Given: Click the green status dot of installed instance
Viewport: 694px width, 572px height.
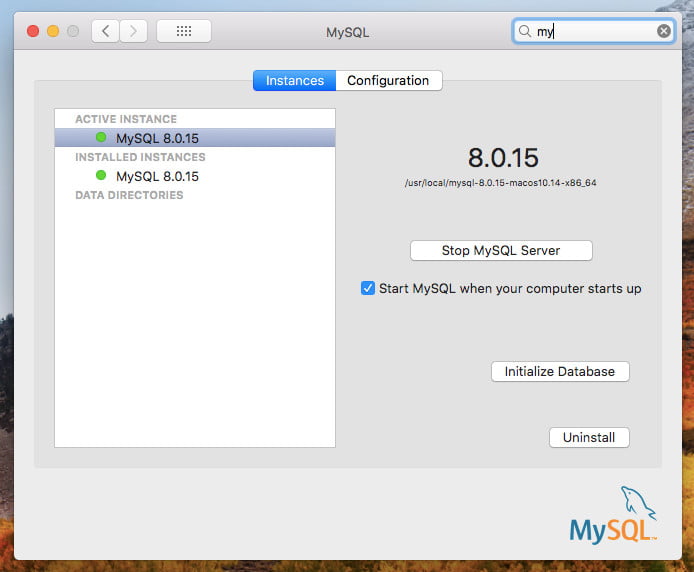Looking at the screenshot, I should pyautogui.click(x=101, y=175).
